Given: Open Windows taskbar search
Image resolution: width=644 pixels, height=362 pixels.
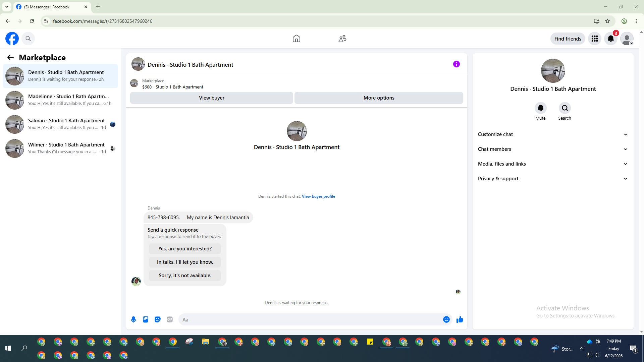Looking at the screenshot, I should (24, 349).
